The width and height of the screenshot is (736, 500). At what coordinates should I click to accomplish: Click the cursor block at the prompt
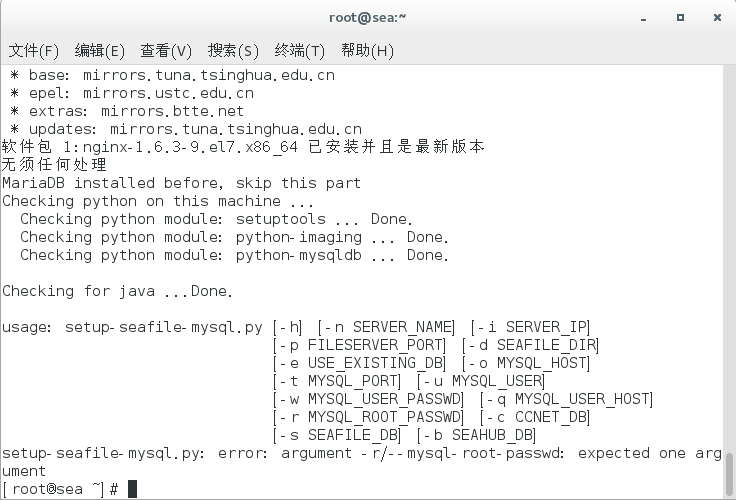(132, 489)
